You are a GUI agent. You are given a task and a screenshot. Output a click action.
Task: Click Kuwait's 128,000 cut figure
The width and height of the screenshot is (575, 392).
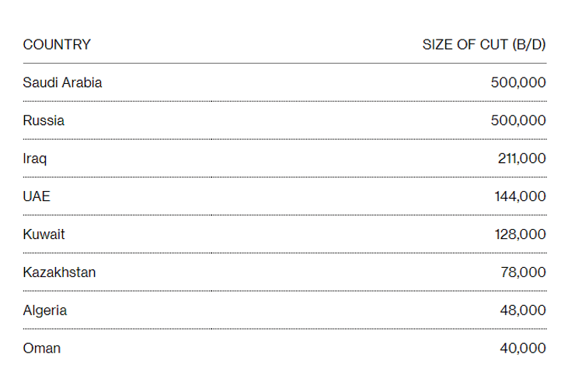(x=520, y=234)
